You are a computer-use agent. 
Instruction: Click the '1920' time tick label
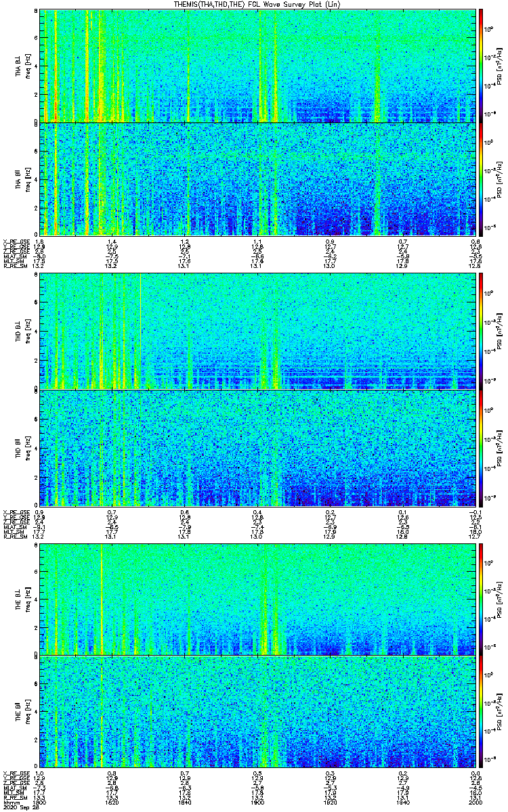click(x=331, y=801)
